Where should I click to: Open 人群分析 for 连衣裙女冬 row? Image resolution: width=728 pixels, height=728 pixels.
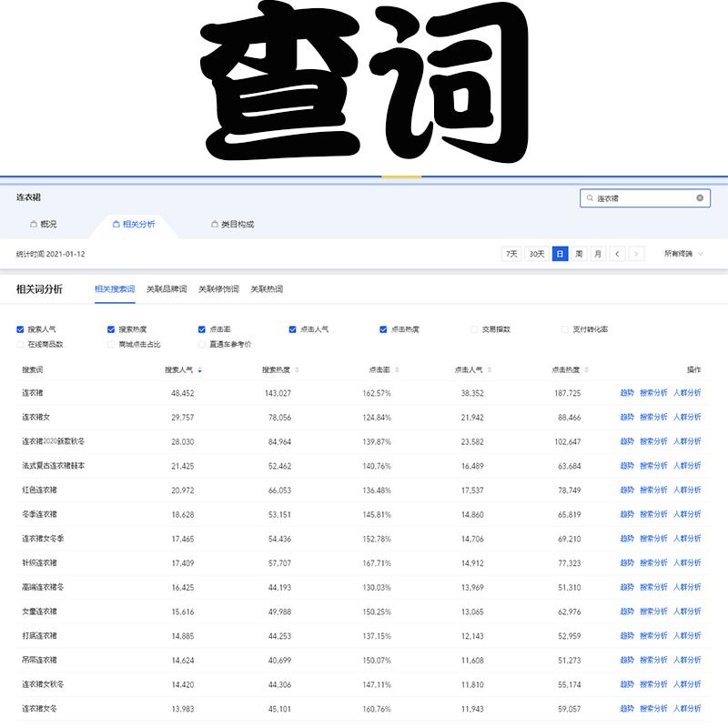[687, 709]
